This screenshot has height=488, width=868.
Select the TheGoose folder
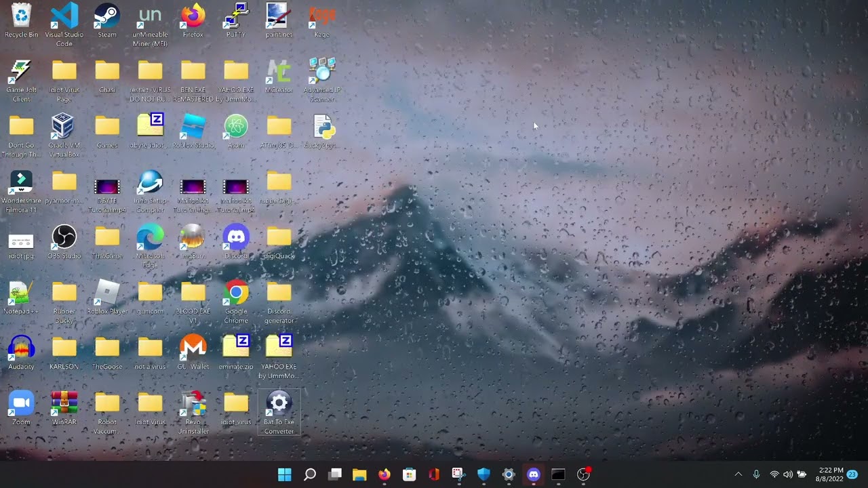click(x=107, y=354)
